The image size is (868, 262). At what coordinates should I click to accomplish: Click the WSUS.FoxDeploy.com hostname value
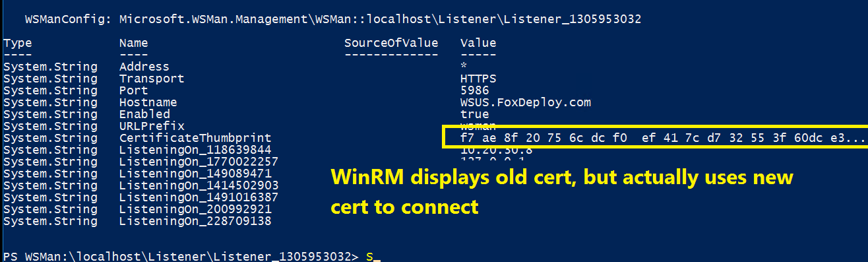click(x=526, y=102)
